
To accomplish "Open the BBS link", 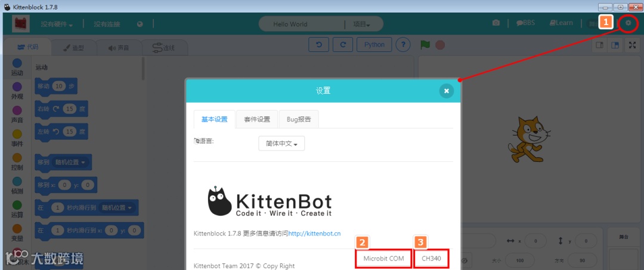I will click(x=526, y=23).
